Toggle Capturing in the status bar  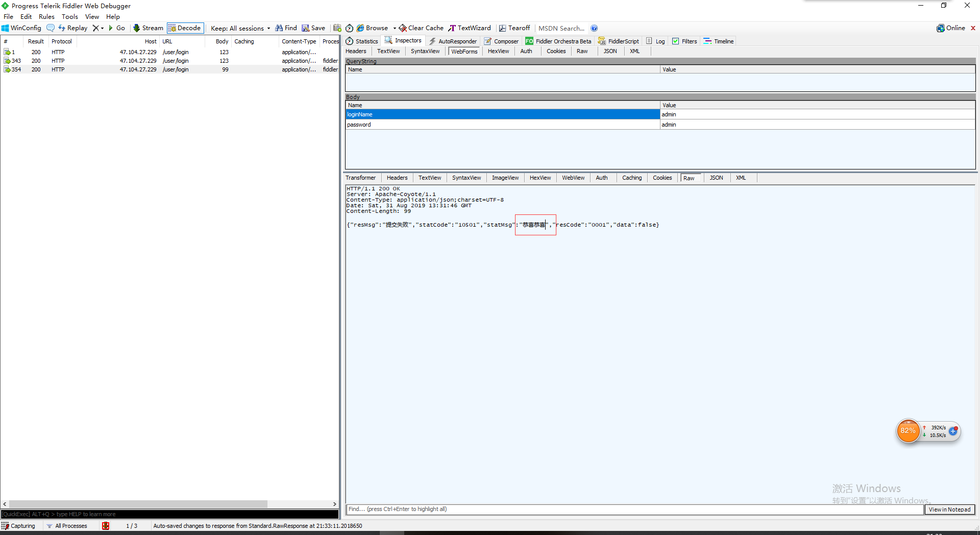(18, 526)
